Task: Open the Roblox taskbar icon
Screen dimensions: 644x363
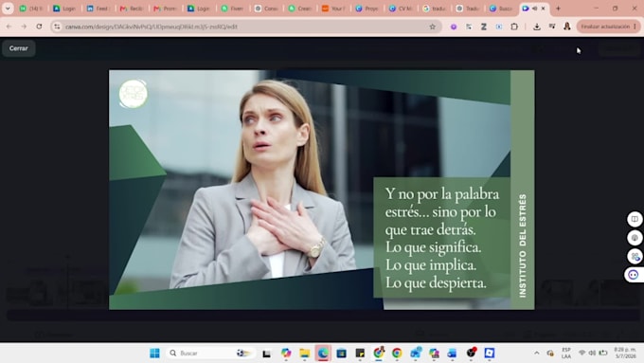Action: [x=490, y=354]
